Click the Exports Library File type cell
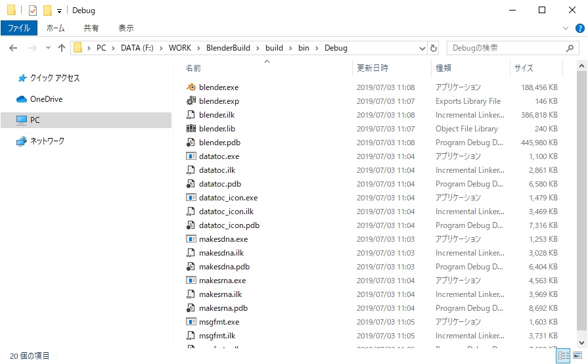The height and width of the screenshot is (364, 588). [x=468, y=101]
